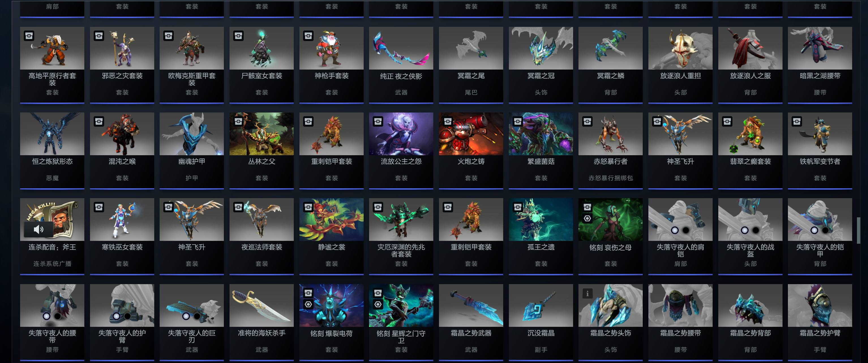The width and height of the screenshot is (868, 363).
Task: Click gem socket icon on 铭刻 爆裂电荷
Action: click(308, 304)
